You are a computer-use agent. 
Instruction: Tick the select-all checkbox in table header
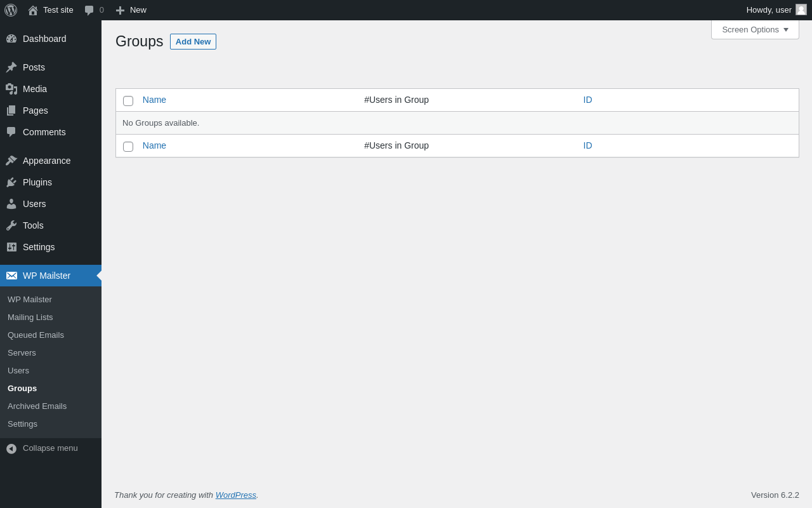click(x=128, y=101)
